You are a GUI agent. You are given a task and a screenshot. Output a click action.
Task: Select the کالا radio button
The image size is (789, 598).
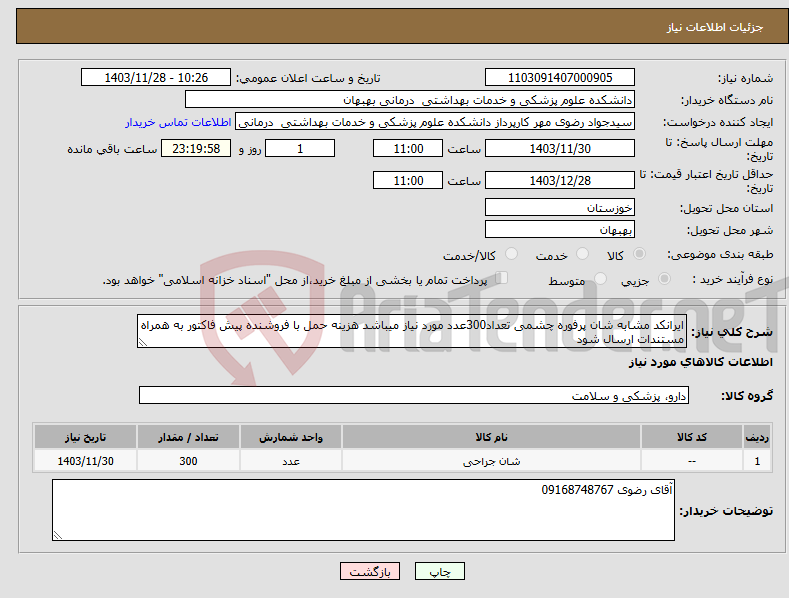tap(639, 254)
